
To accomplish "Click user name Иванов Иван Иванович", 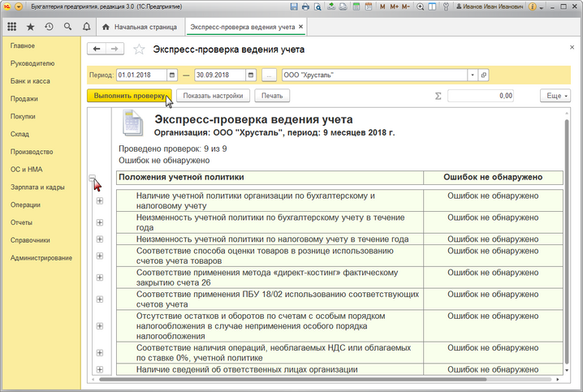I will pyautogui.click(x=490, y=6).
